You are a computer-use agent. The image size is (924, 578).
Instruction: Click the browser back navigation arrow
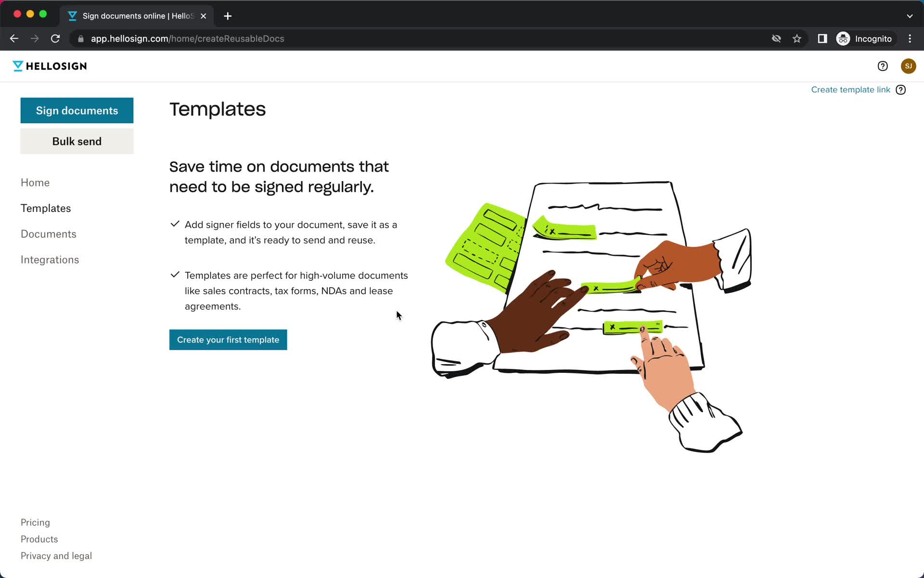14,39
